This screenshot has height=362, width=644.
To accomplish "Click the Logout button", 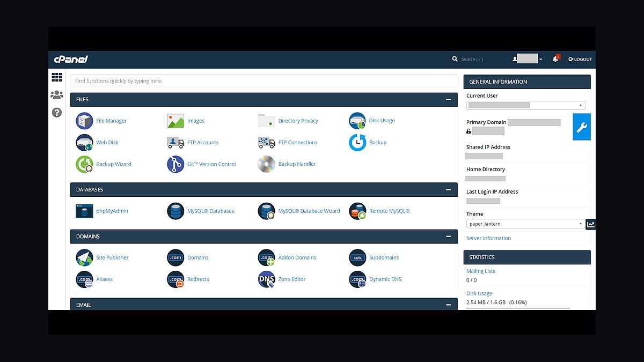I will point(580,60).
